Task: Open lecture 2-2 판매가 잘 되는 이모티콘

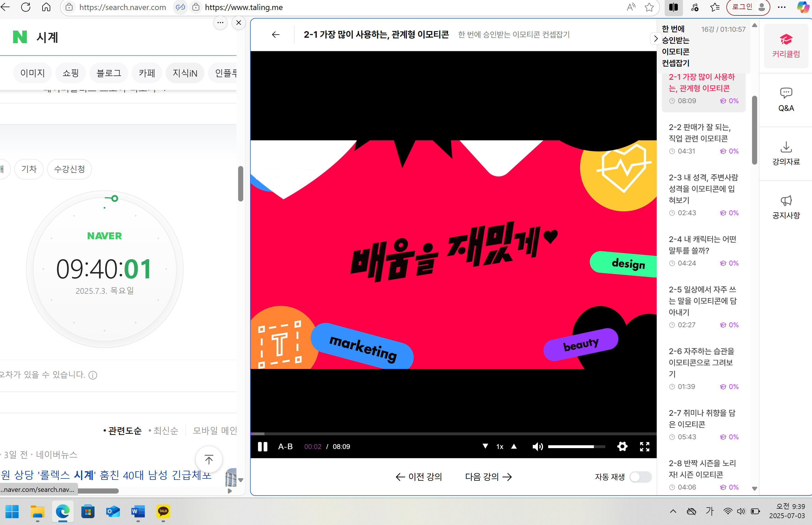Action: pyautogui.click(x=700, y=133)
